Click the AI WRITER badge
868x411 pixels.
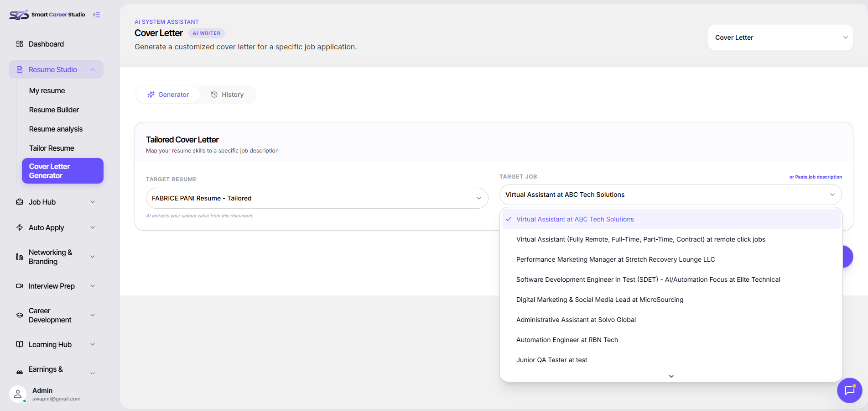click(x=206, y=33)
